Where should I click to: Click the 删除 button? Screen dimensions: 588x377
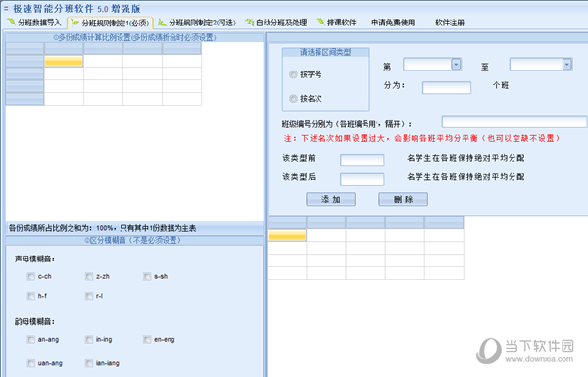click(x=403, y=199)
